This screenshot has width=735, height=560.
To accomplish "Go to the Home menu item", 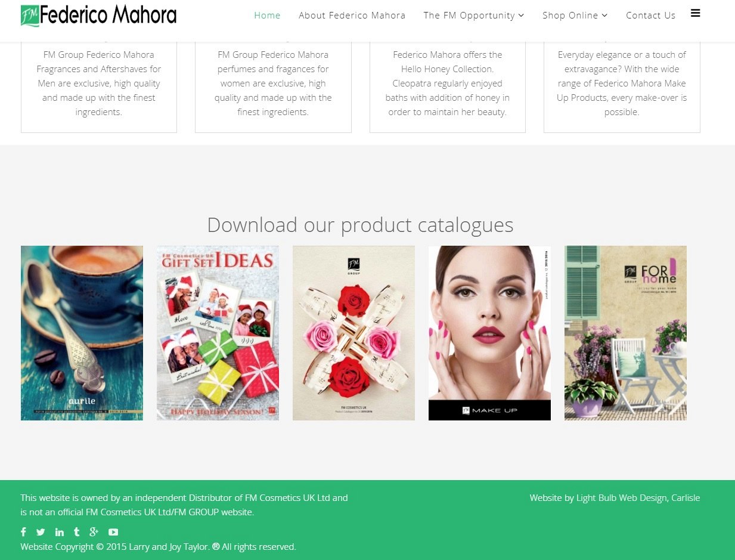I will point(267,16).
